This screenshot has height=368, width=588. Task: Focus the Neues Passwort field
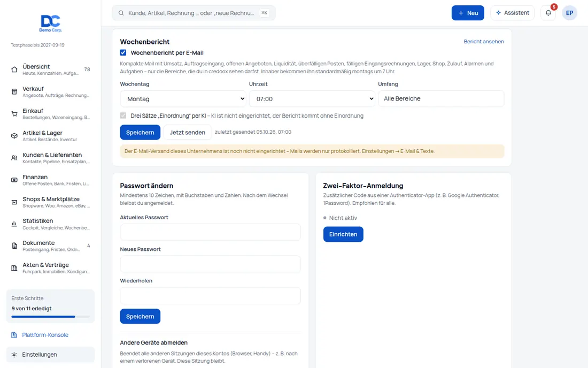(211, 264)
